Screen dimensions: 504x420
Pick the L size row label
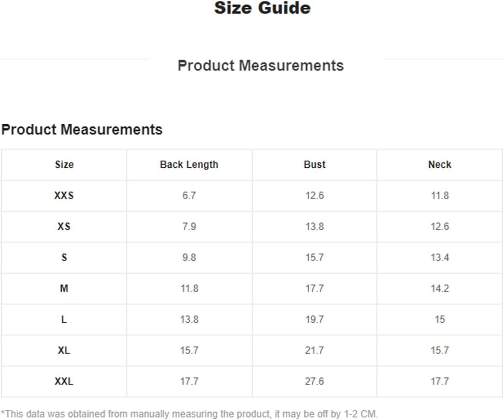coord(64,320)
